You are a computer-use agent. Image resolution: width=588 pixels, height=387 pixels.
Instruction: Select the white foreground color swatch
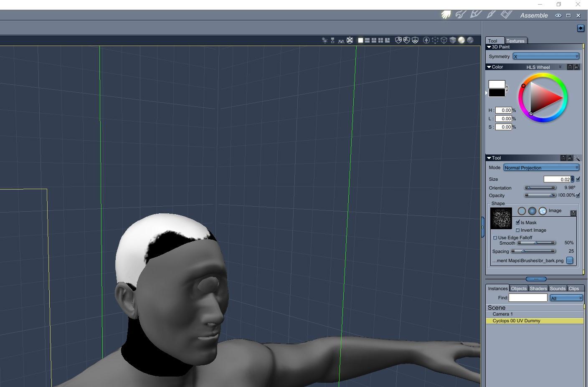(497, 84)
